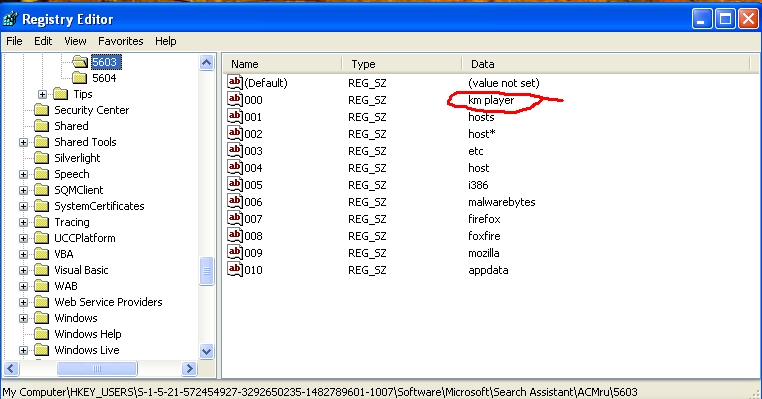762x399 pixels.
Task: Expand the Speech key
Action: 23,174
